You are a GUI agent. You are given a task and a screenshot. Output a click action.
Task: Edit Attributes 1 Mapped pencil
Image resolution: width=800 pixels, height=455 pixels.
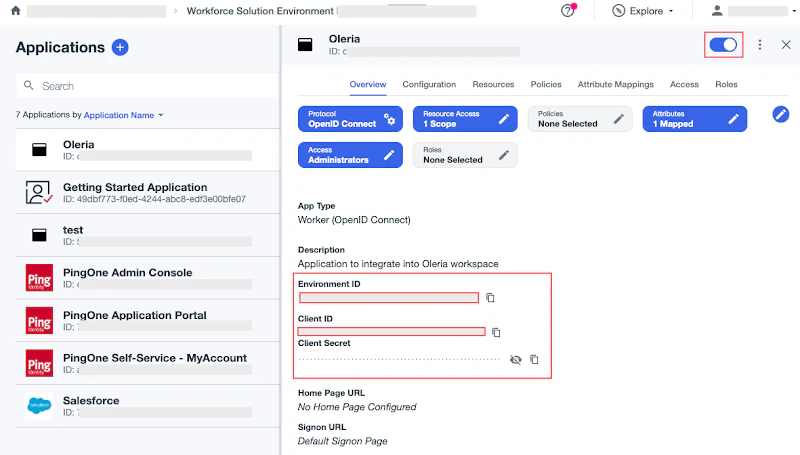click(733, 119)
